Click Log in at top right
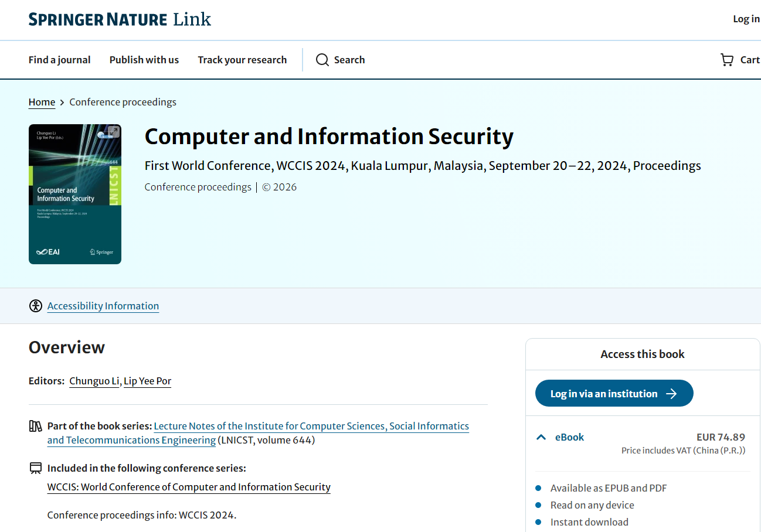 [746, 19]
